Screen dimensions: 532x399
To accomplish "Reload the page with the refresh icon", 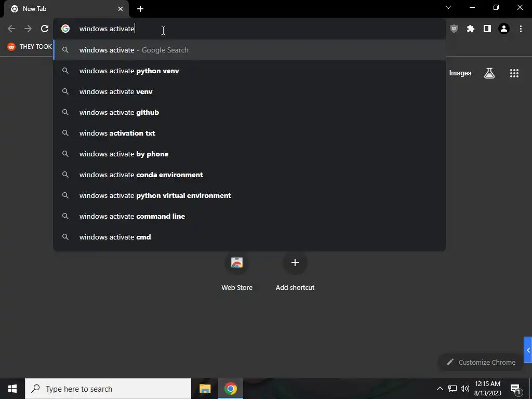I will tap(45, 29).
